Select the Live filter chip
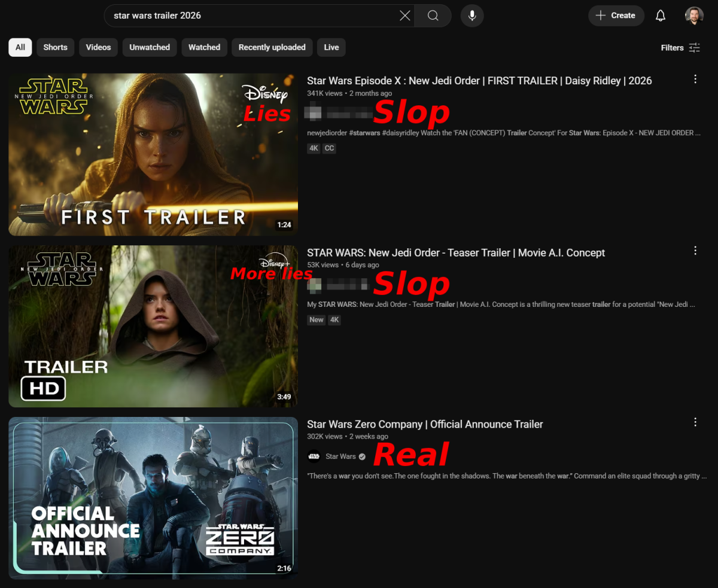The image size is (718, 588). tap(331, 47)
